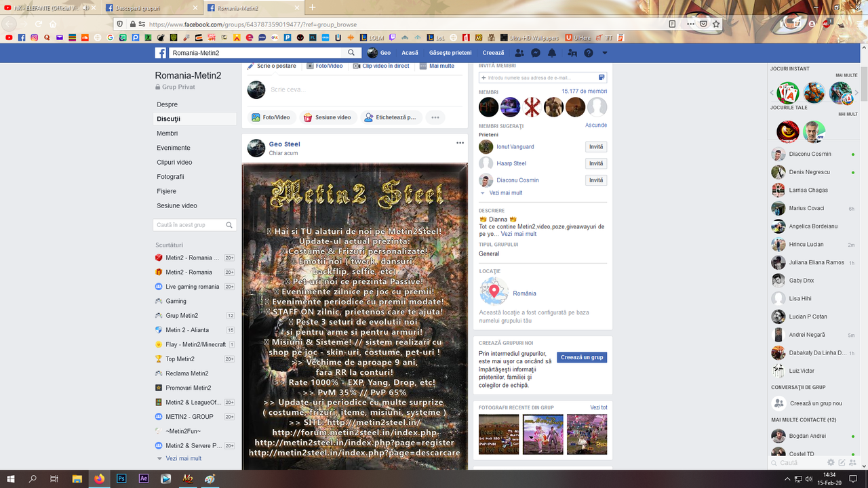Open the Geo Steel author name link
Image resolution: width=868 pixels, height=488 pixels.
click(284, 144)
